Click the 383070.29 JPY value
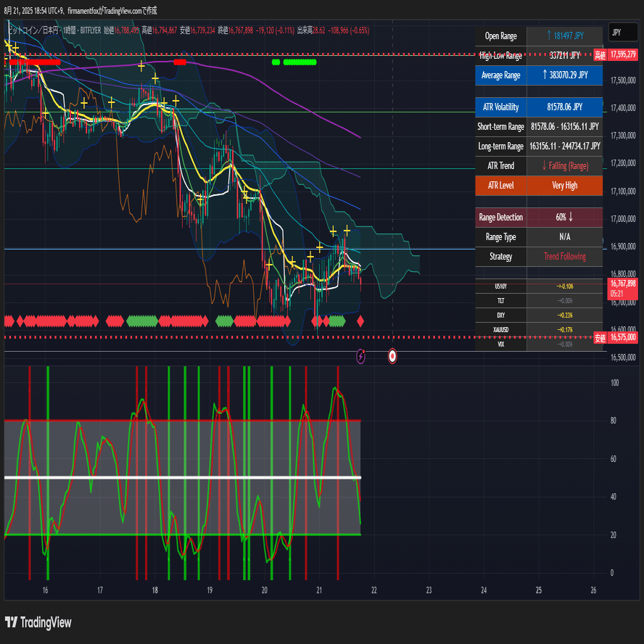 (x=565, y=75)
